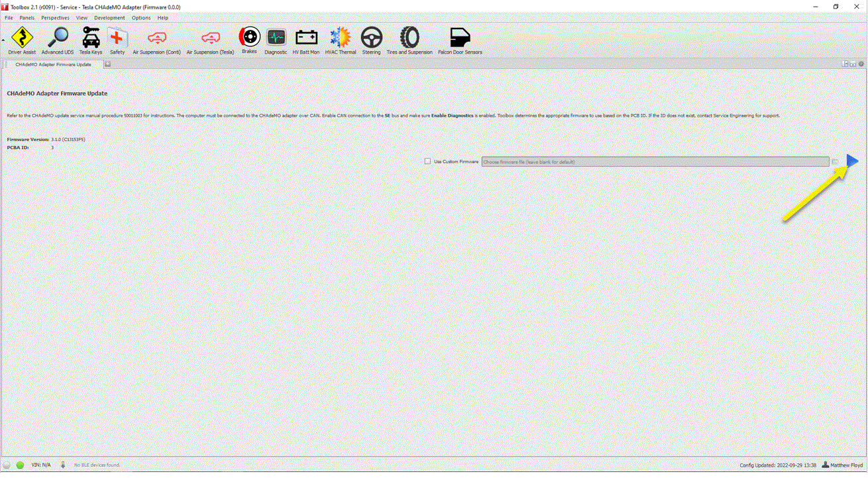Open HV Batt Mon battery panel
This screenshot has height=480, width=868.
pyautogui.click(x=306, y=41)
